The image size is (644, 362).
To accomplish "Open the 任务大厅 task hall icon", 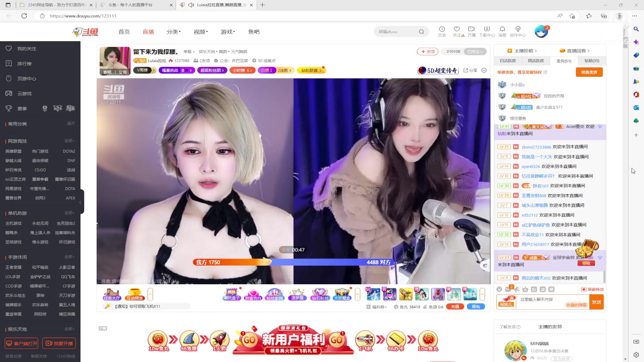I will pos(112,294).
